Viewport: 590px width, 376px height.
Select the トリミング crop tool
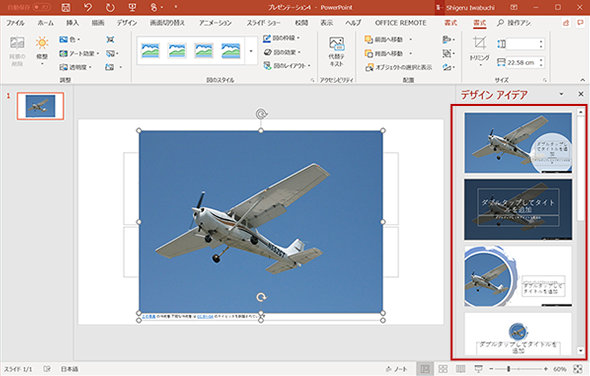[480, 51]
